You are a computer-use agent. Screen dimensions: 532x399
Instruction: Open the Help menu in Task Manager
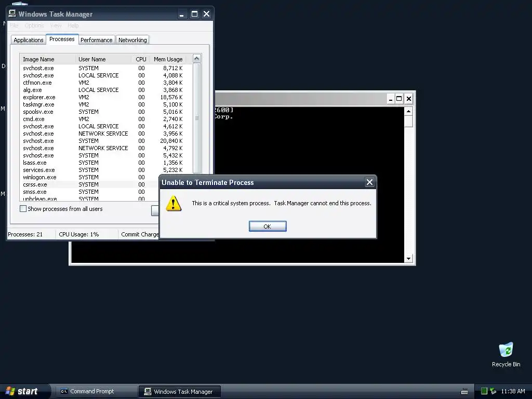point(73,25)
